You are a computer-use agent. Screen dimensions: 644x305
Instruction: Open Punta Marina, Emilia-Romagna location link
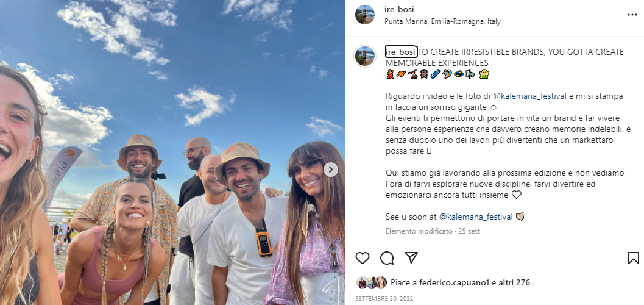442,21
